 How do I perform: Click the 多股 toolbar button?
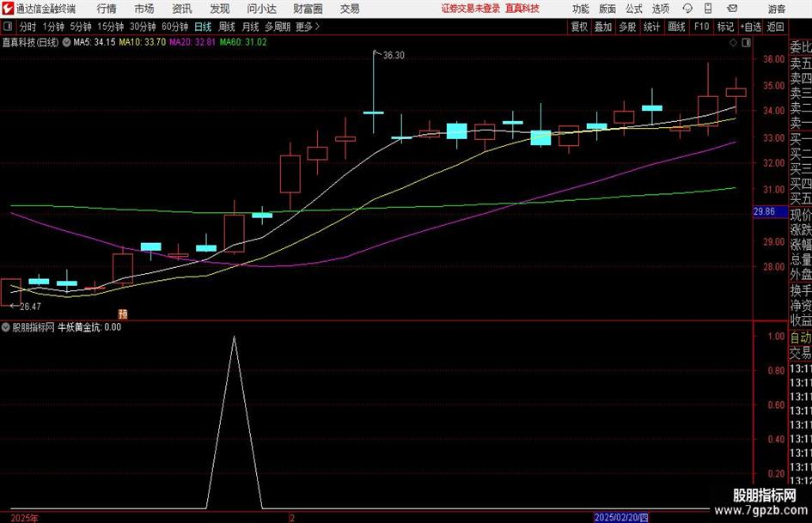(x=627, y=27)
